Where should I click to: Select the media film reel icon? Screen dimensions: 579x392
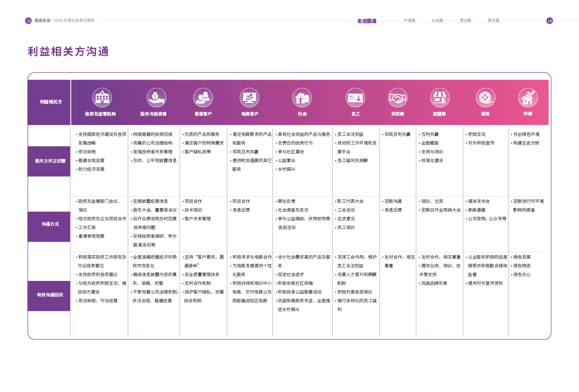pyautogui.click(x=485, y=98)
